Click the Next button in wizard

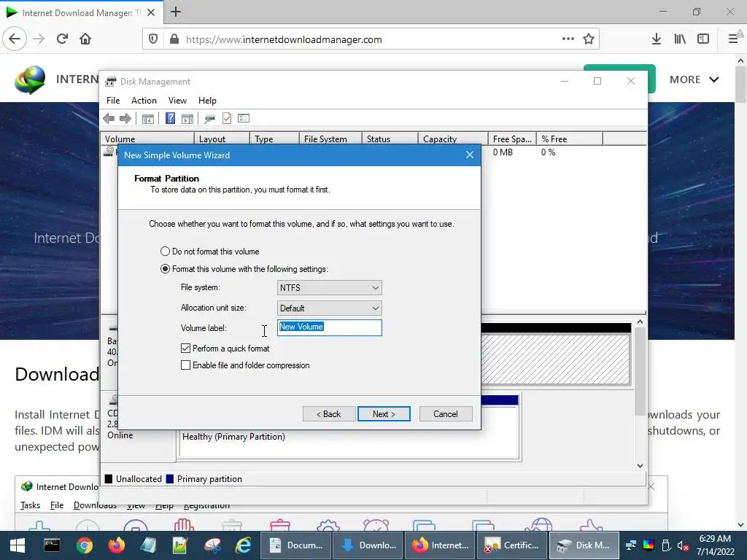click(x=384, y=414)
